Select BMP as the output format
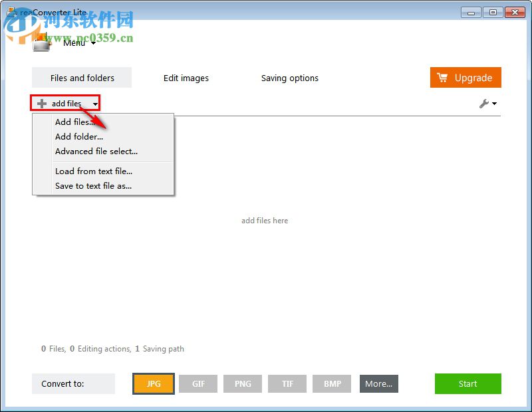Image resolution: width=532 pixels, height=412 pixels. (332, 383)
